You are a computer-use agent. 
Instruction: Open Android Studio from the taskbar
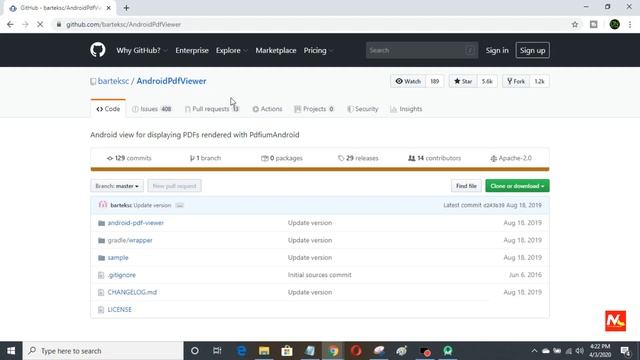[x=448, y=351]
